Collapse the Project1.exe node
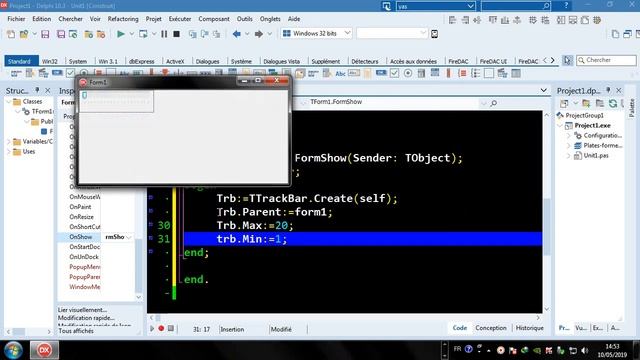Viewport: 640px width, 360px height. (560, 126)
